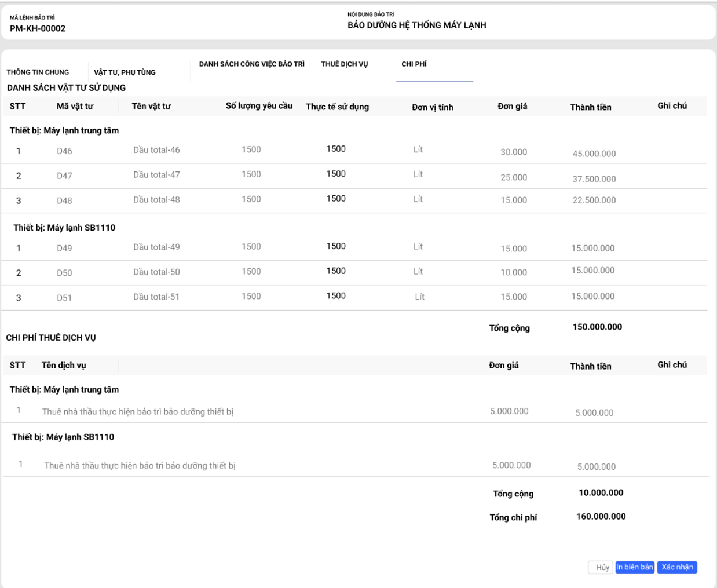This screenshot has width=717, height=588.
Task: Click actual usage value in D50 row
Action: pos(336,271)
